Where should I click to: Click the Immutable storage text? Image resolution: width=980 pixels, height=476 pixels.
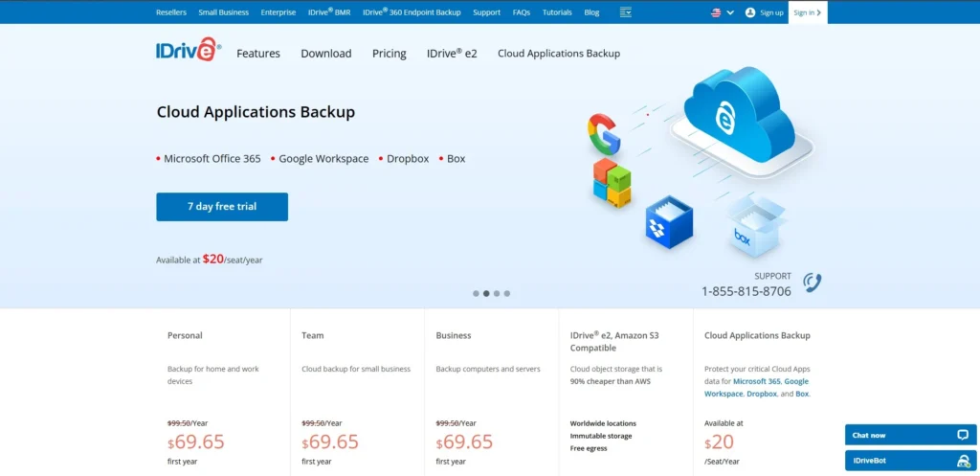tap(601, 436)
